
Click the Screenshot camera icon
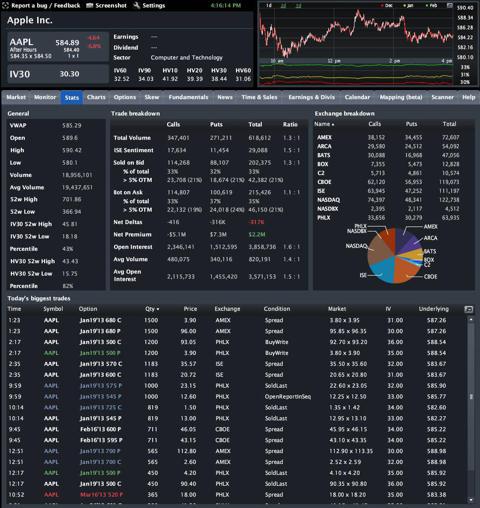pos(89,5)
